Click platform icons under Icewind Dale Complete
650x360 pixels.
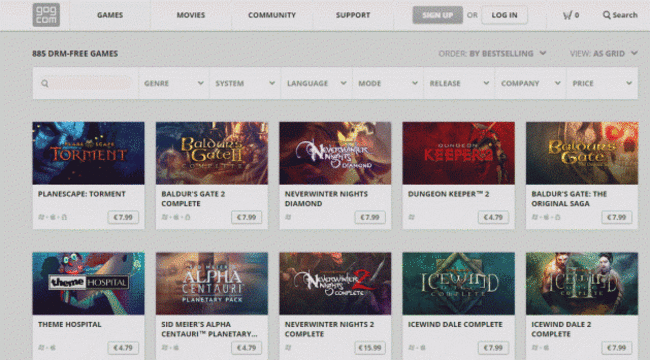[x=417, y=348]
